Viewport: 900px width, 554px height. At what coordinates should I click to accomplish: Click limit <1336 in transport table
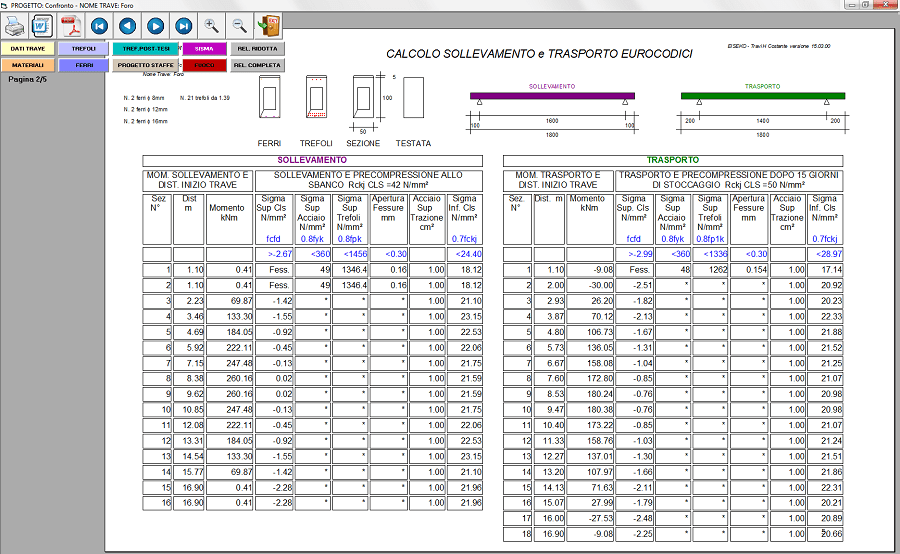(715, 254)
